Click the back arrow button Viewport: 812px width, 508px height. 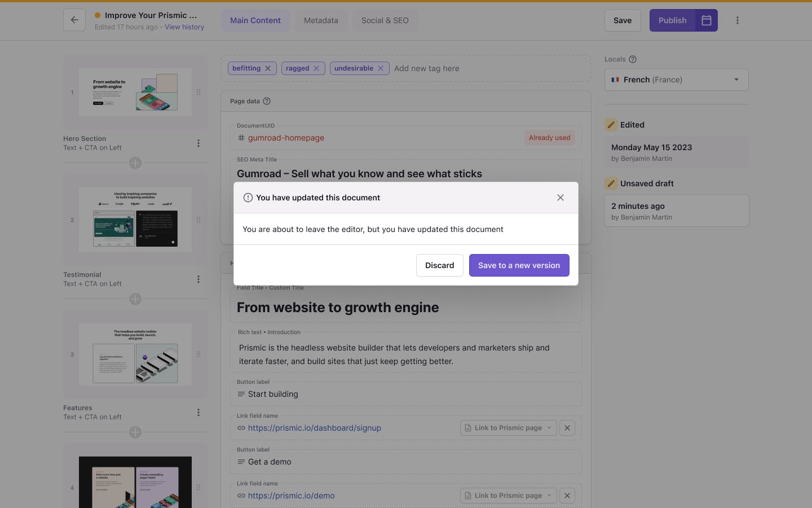(x=74, y=20)
